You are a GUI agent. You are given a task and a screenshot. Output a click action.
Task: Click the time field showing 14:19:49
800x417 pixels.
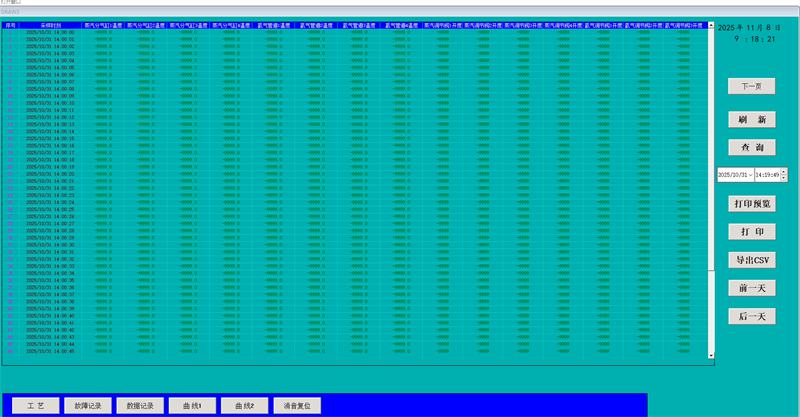(766, 174)
